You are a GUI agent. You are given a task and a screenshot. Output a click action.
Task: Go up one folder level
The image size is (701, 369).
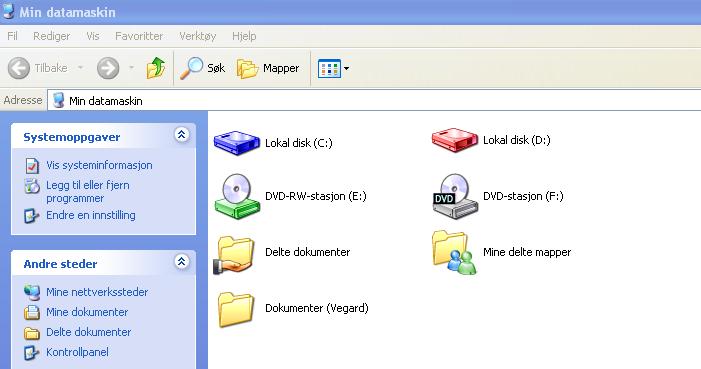click(156, 68)
